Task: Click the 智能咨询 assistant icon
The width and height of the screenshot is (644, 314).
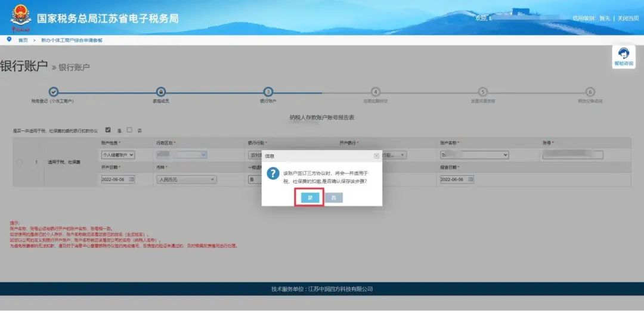Action: point(624,57)
